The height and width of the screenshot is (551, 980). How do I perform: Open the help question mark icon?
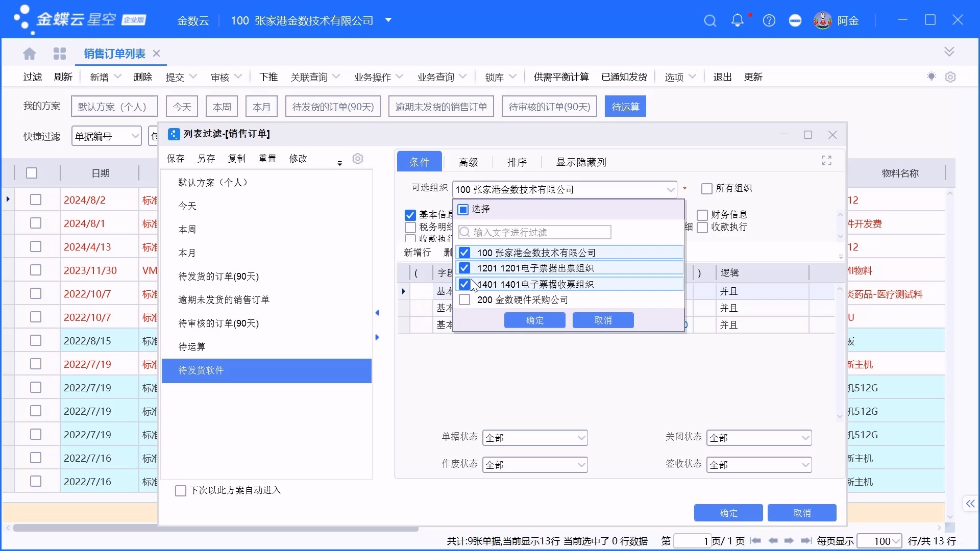(x=769, y=21)
